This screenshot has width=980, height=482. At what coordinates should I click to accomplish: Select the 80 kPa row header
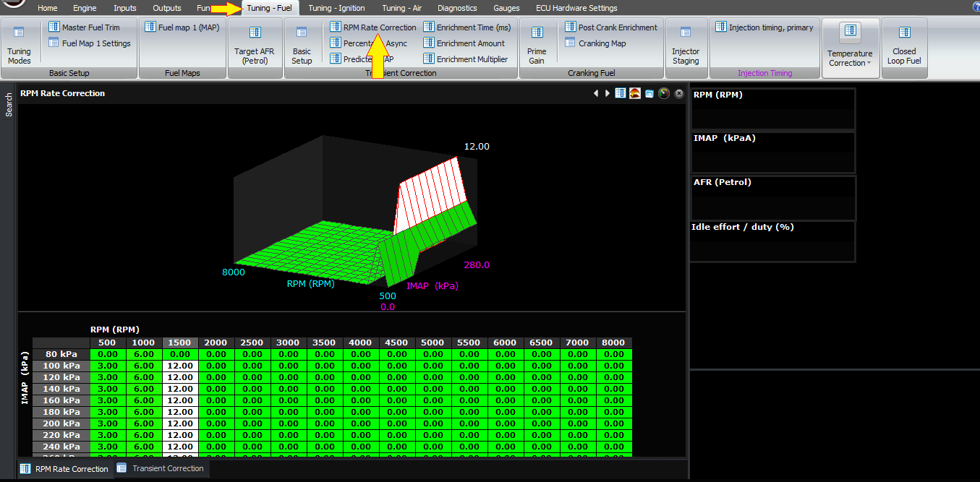[x=61, y=354]
